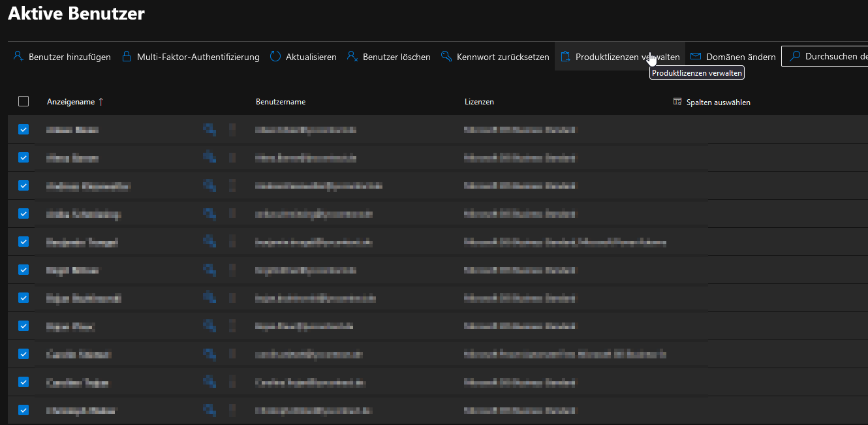The image size is (868, 425).
Task: Uncheck the checkbox of the first user row
Action: coord(23,129)
